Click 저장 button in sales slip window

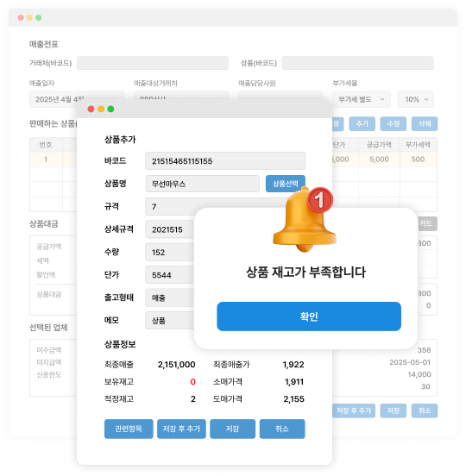(394, 410)
